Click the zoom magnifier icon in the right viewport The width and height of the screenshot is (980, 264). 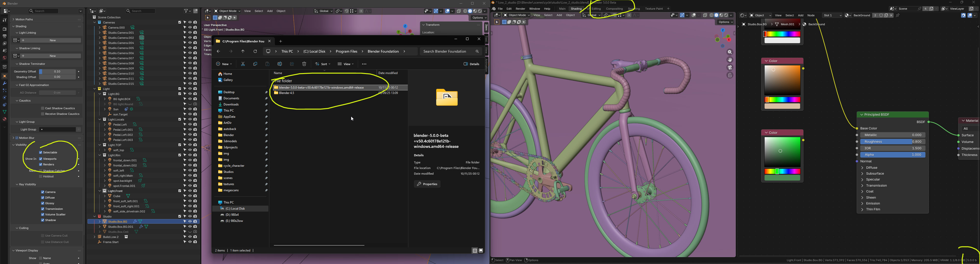730,52
